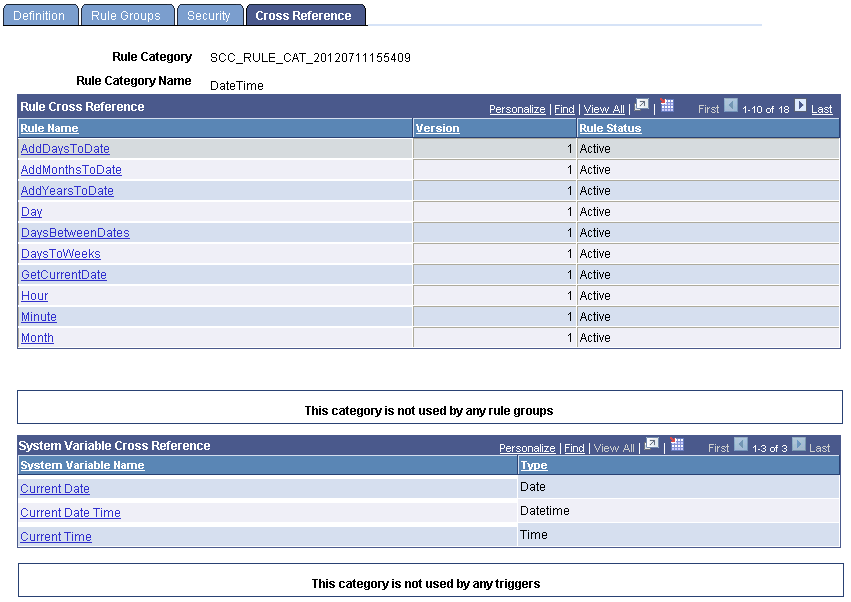The image size is (851, 602).
Task: Jump to Last page of rules
Action: 821,108
